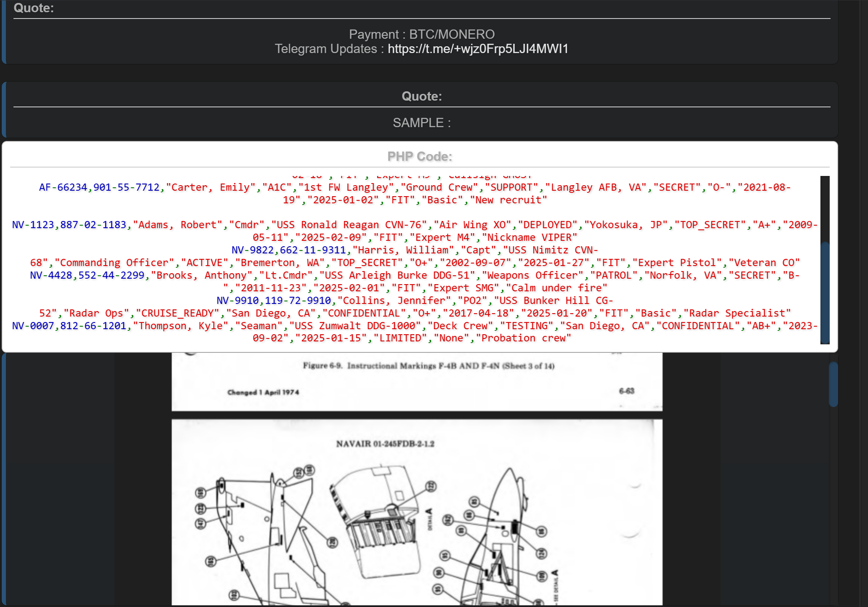This screenshot has height=607, width=868.
Task: Click the "PHP Code:" header label
Action: [x=420, y=157]
